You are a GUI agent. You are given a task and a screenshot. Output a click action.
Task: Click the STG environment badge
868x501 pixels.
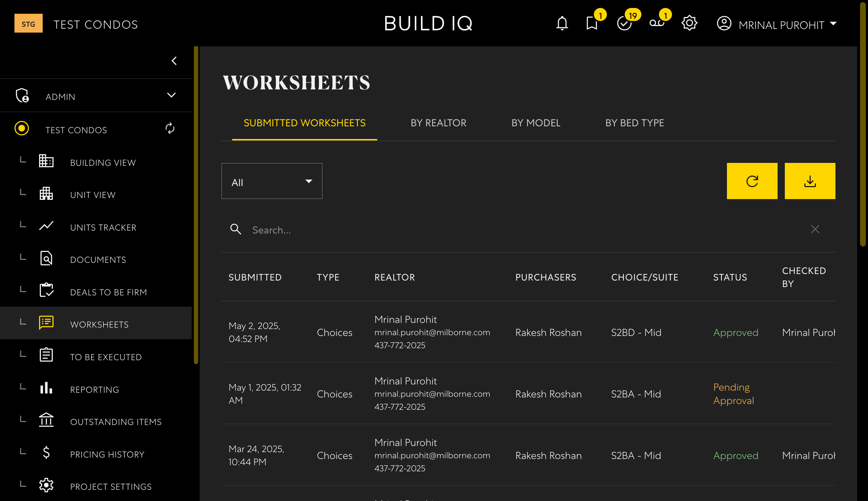click(29, 23)
